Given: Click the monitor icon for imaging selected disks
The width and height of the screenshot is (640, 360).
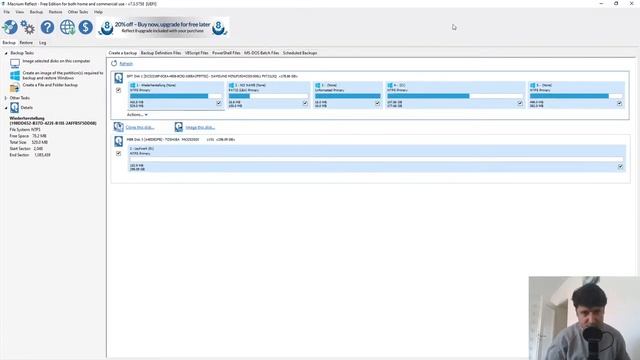Looking at the screenshot, I should (x=15, y=63).
